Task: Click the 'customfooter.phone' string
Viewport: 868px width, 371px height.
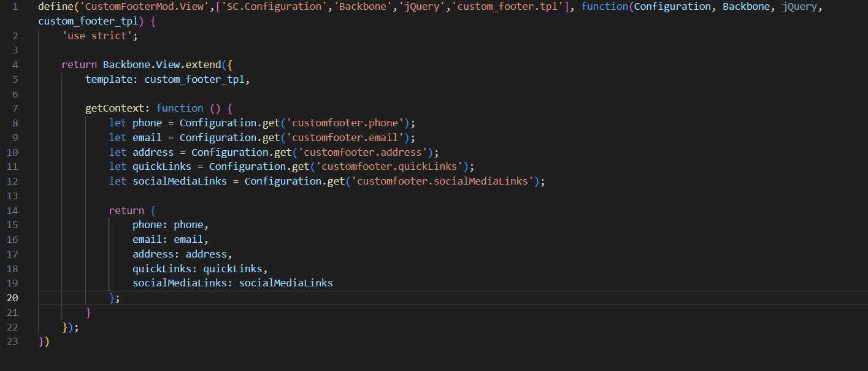Action: pyautogui.click(x=345, y=123)
